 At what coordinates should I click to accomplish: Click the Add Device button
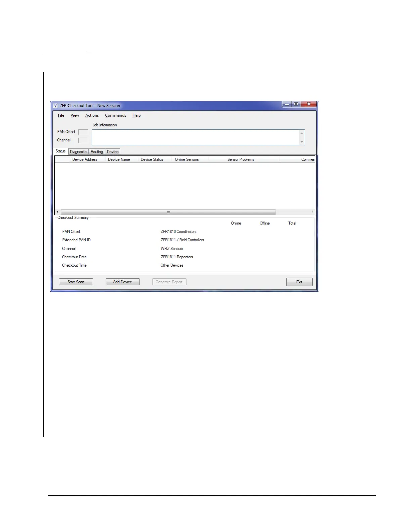pos(123,282)
